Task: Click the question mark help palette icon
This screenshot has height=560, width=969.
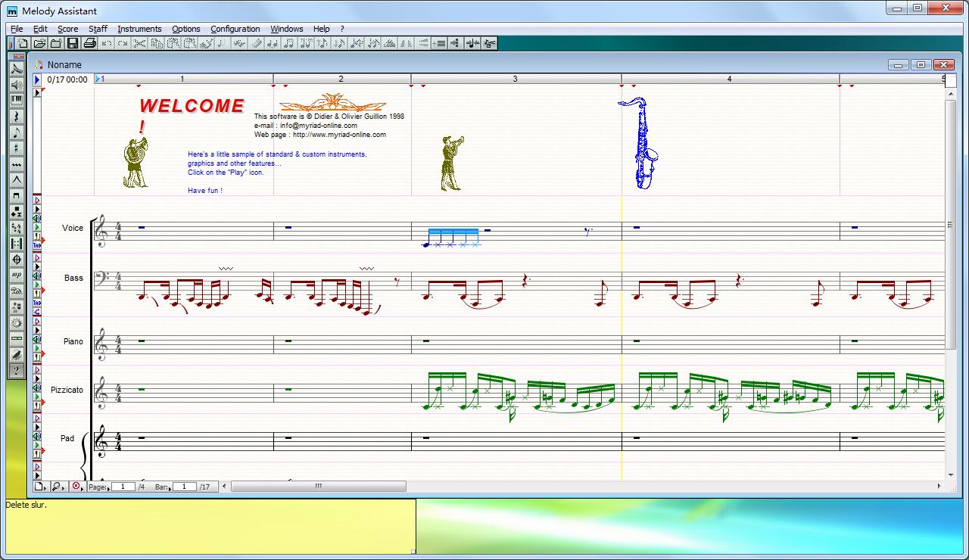Action: tap(16, 371)
